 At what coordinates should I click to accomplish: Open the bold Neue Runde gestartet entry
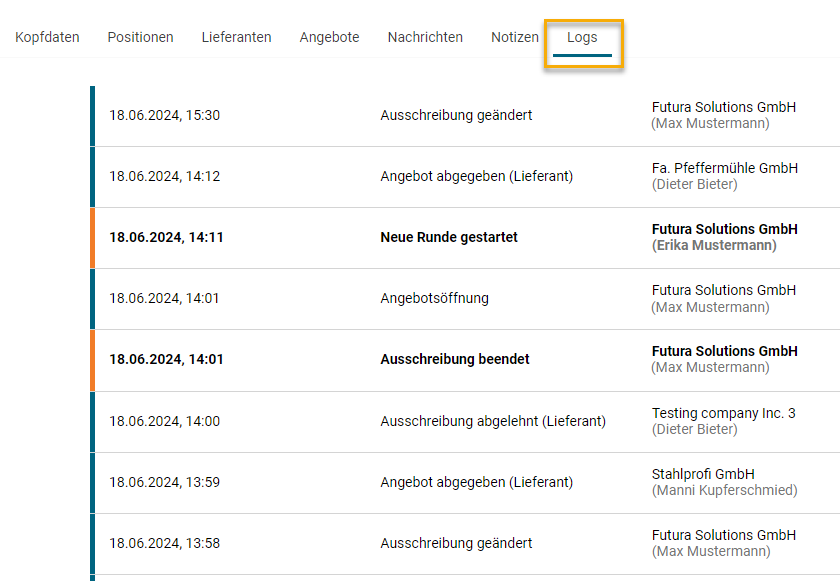pos(449,238)
